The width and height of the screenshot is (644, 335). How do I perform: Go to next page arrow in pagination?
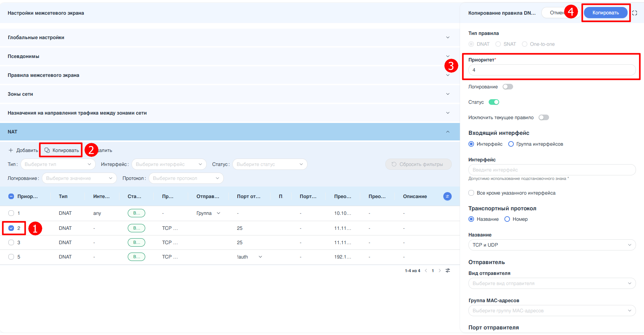439,271
